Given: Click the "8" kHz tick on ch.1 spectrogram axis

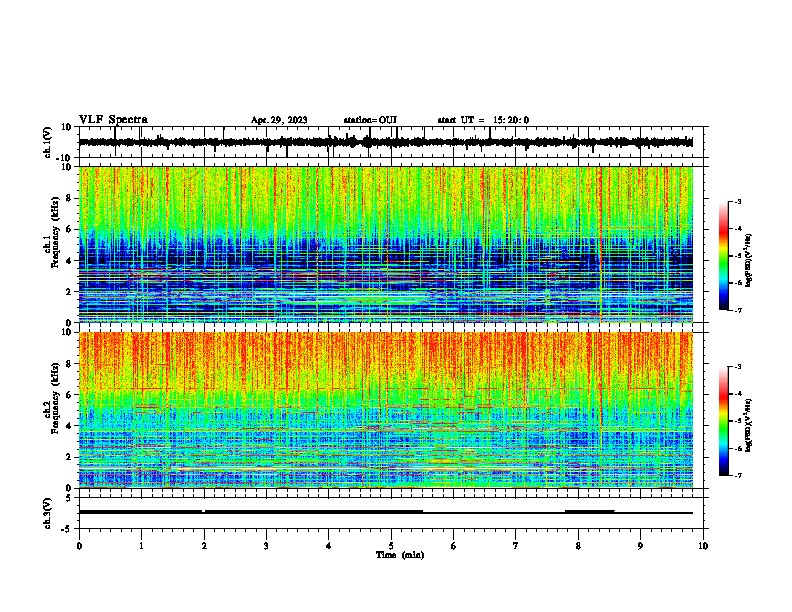Looking at the screenshot, I should [x=70, y=198].
